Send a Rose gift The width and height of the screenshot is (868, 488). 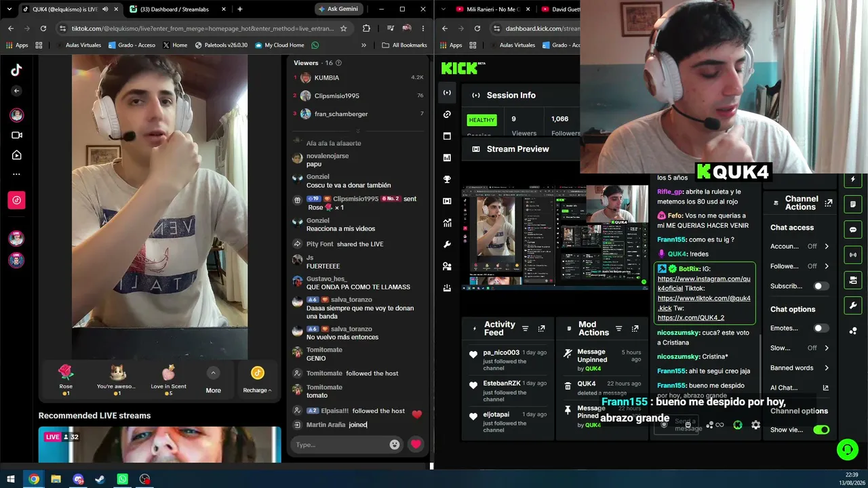(x=66, y=379)
